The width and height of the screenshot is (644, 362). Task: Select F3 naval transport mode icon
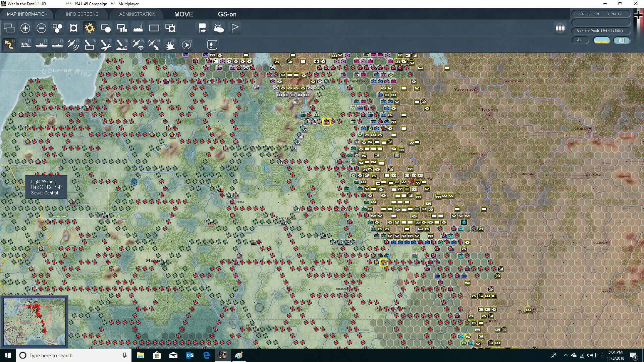pos(41,45)
